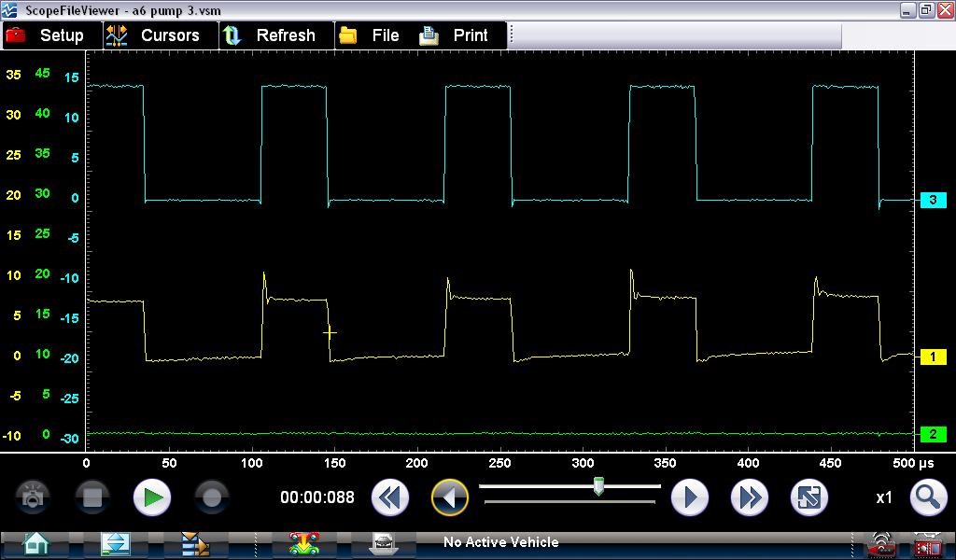Click the expand view icon
The width and height of the screenshot is (956, 560).
coord(809,497)
